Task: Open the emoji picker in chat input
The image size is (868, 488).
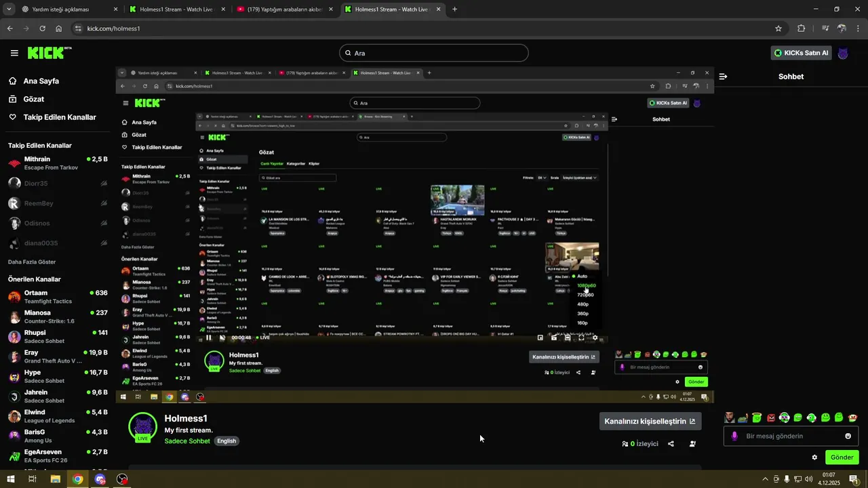Action: point(848,436)
